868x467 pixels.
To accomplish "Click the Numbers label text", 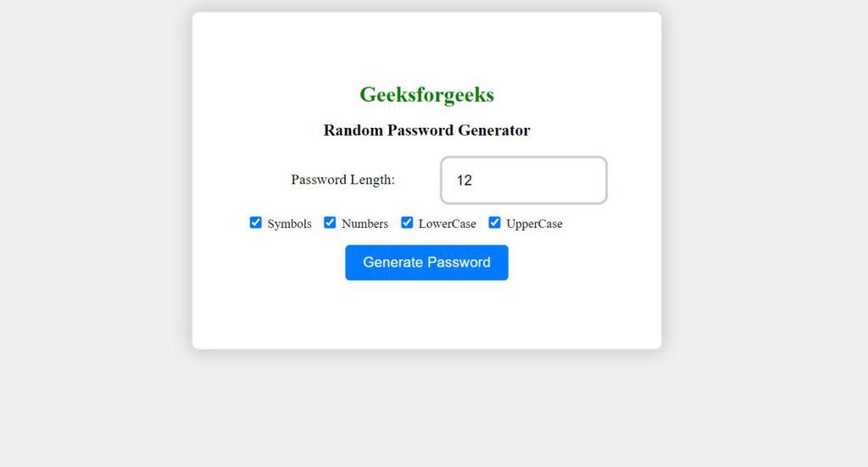I will coord(364,224).
